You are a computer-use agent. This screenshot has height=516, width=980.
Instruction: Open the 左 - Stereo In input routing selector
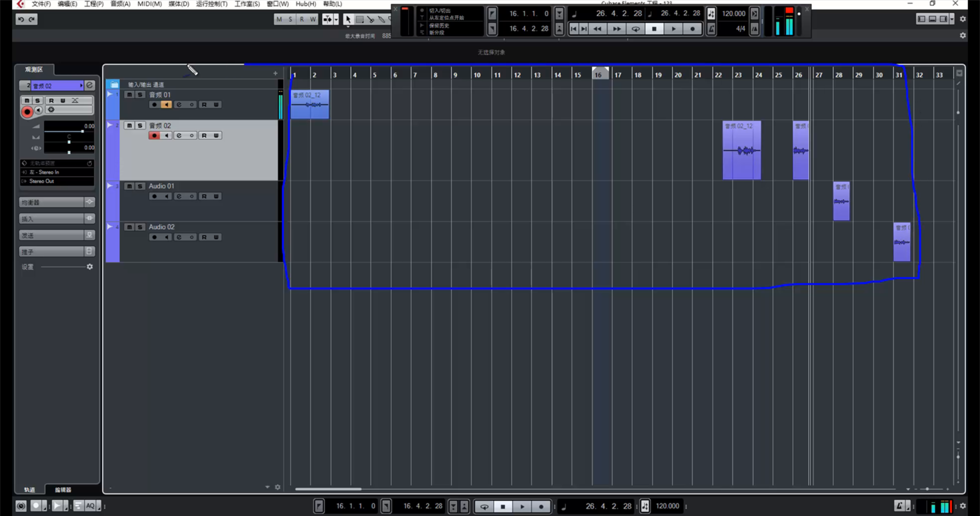tap(57, 172)
